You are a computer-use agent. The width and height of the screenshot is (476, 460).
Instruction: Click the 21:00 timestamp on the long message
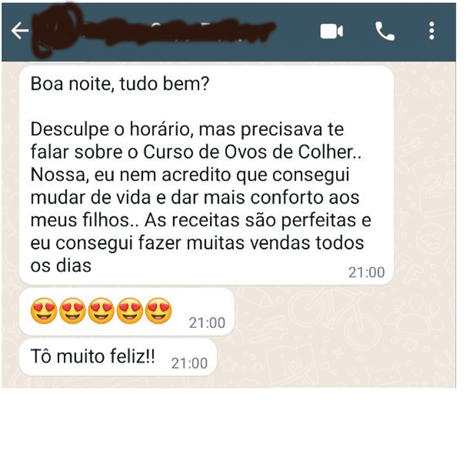point(366,273)
